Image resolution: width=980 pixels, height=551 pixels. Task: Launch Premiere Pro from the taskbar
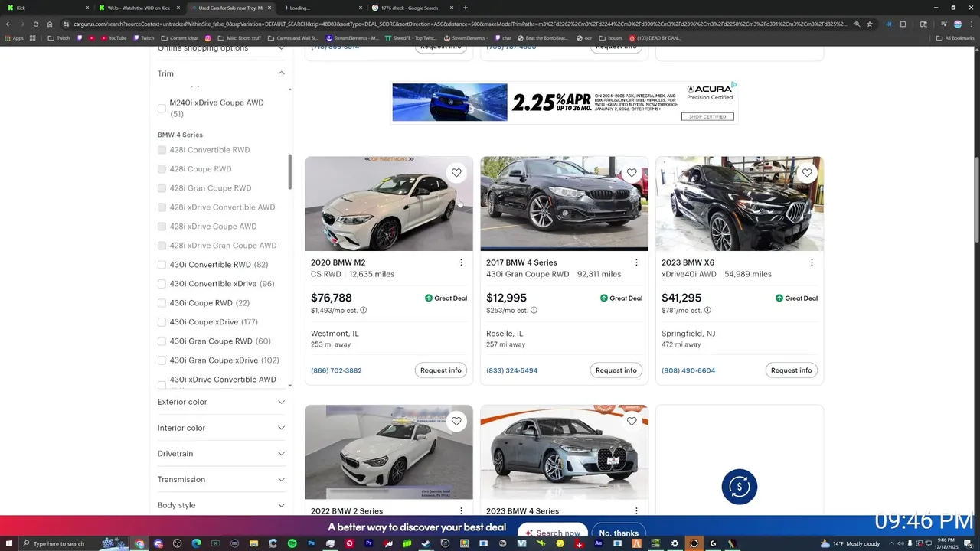369,543
